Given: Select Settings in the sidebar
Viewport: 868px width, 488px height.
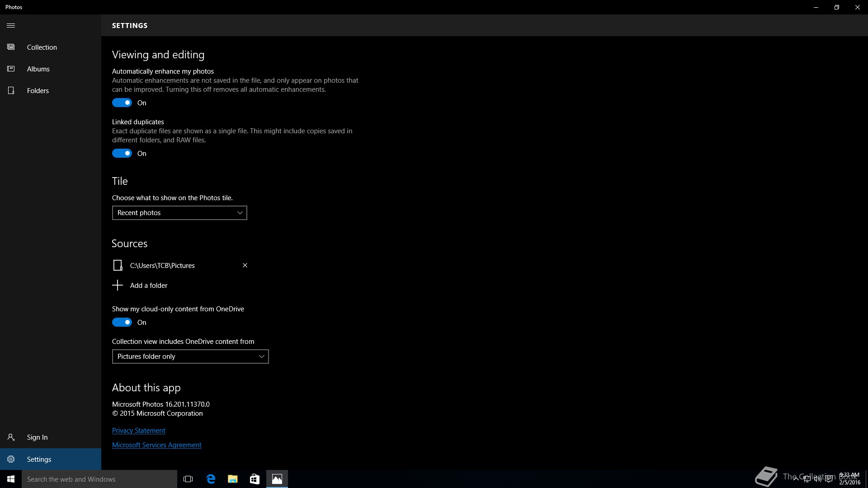Looking at the screenshot, I should [x=51, y=459].
